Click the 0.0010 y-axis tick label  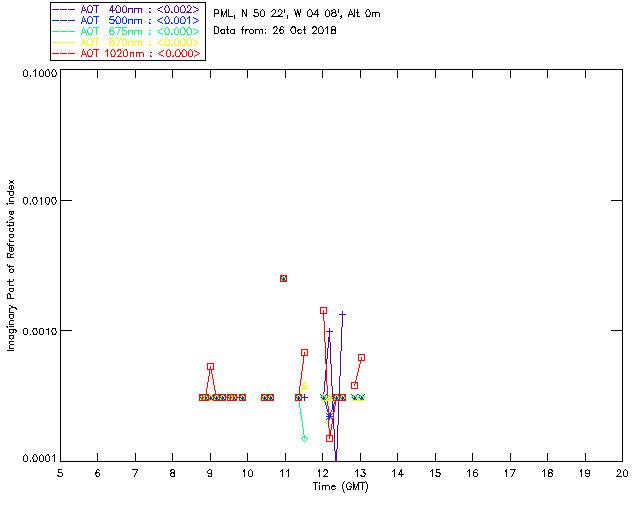pos(40,331)
